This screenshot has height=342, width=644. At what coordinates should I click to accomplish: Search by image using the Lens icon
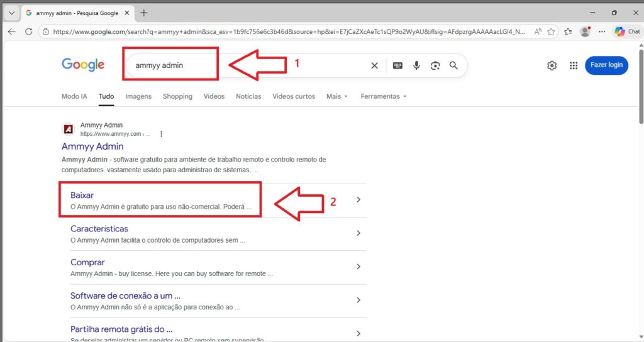click(435, 65)
